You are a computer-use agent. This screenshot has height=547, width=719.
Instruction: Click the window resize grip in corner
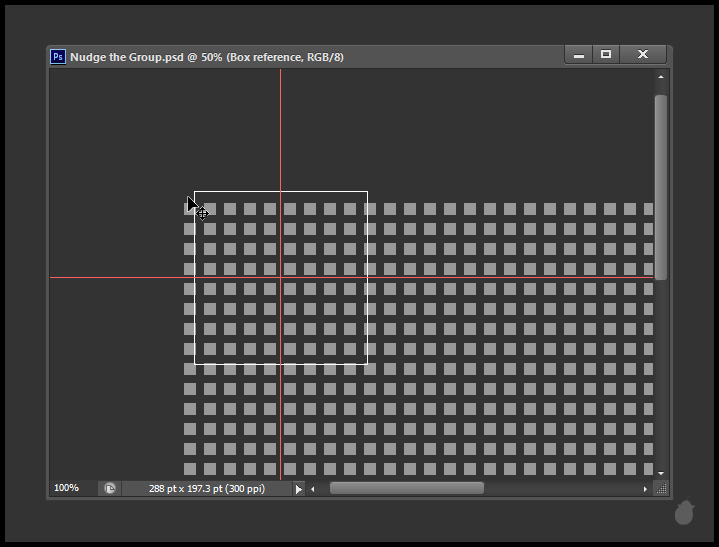[661, 489]
